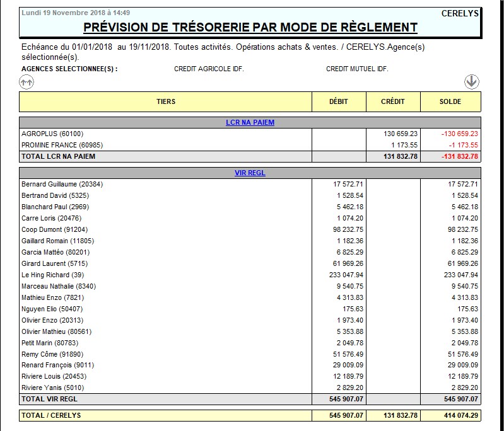Click the DÉBIT column header

coord(339,101)
